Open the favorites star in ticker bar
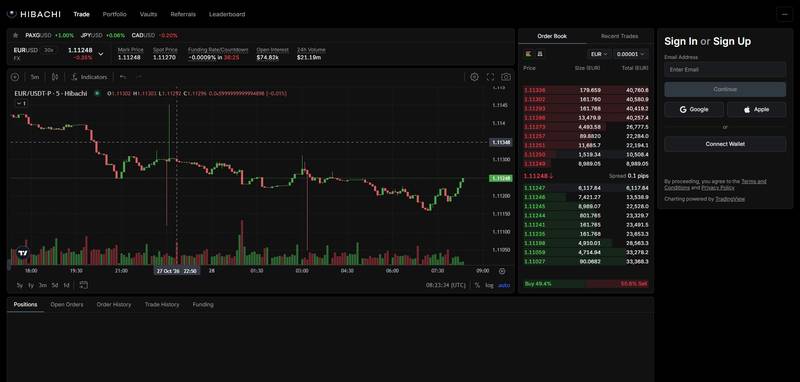Screen dimensions: 800x382 pyautogui.click(x=15, y=35)
